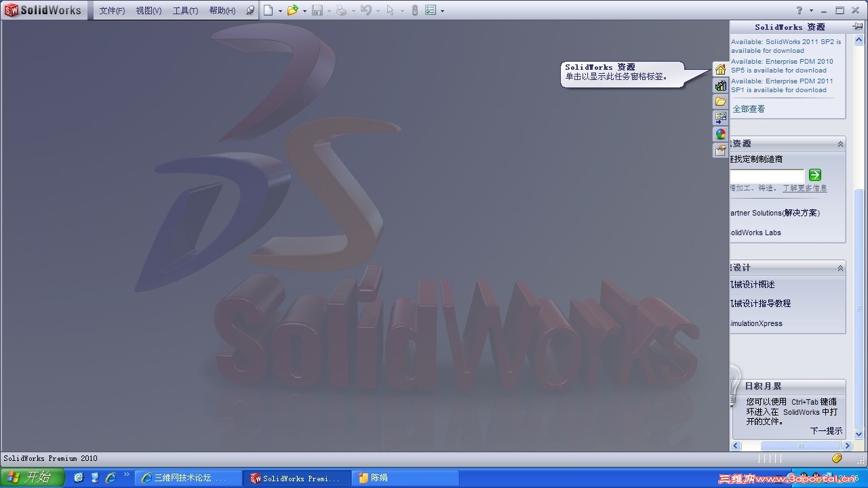Click the task pane scroll up arrow

pyautogui.click(x=859, y=39)
